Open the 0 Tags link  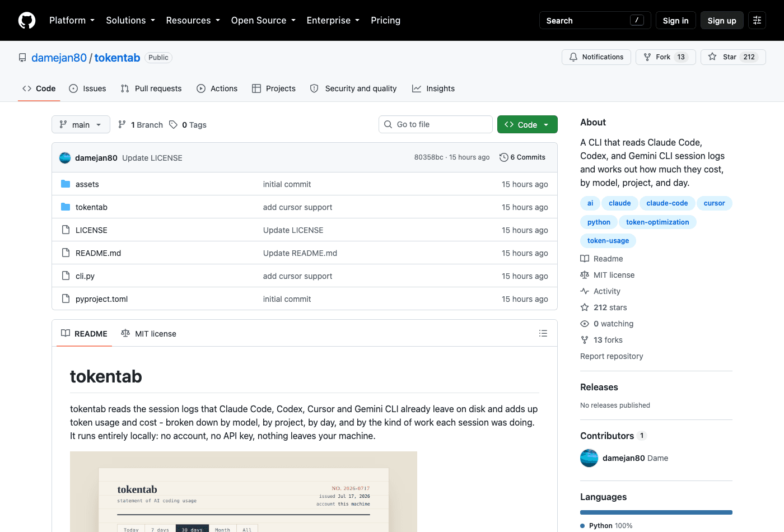(x=188, y=125)
